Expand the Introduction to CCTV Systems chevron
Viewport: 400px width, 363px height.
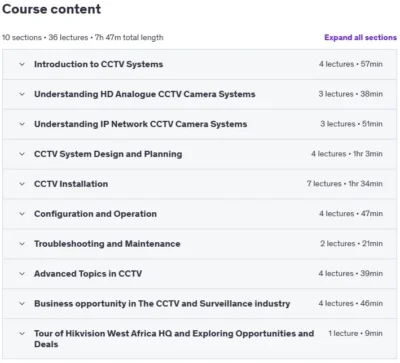(x=22, y=64)
